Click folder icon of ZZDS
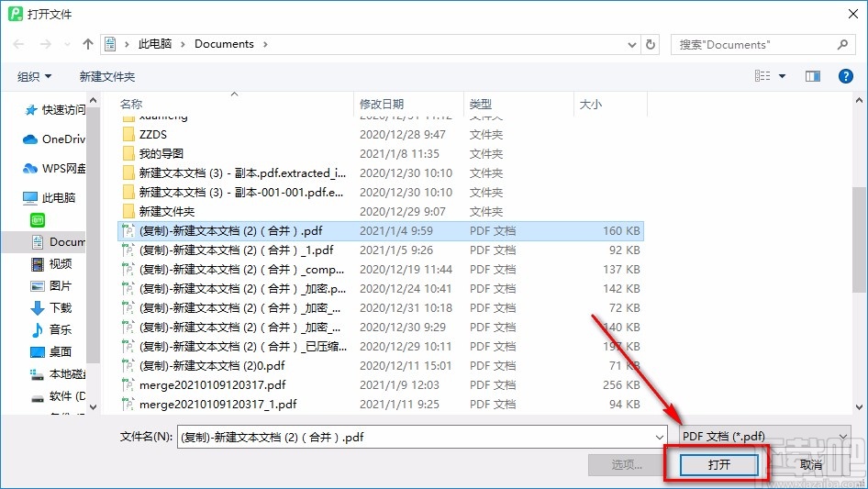 [x=128, y=135]
